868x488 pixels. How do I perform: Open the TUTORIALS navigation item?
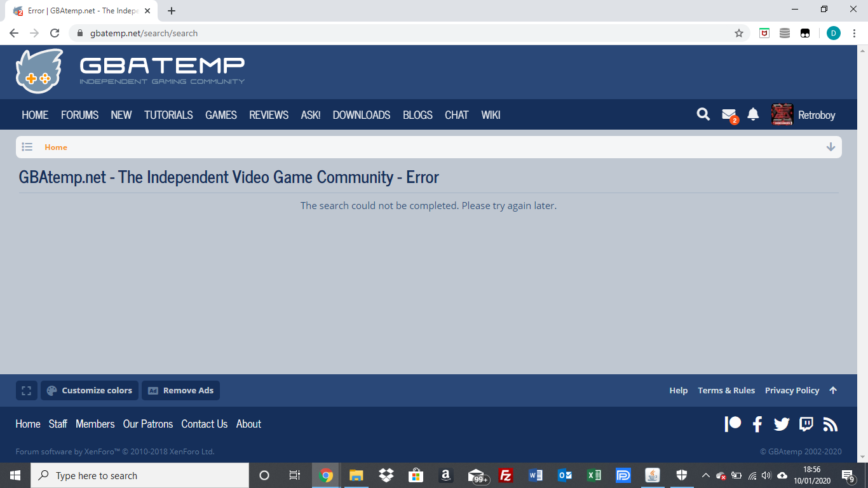coord(168,115)
